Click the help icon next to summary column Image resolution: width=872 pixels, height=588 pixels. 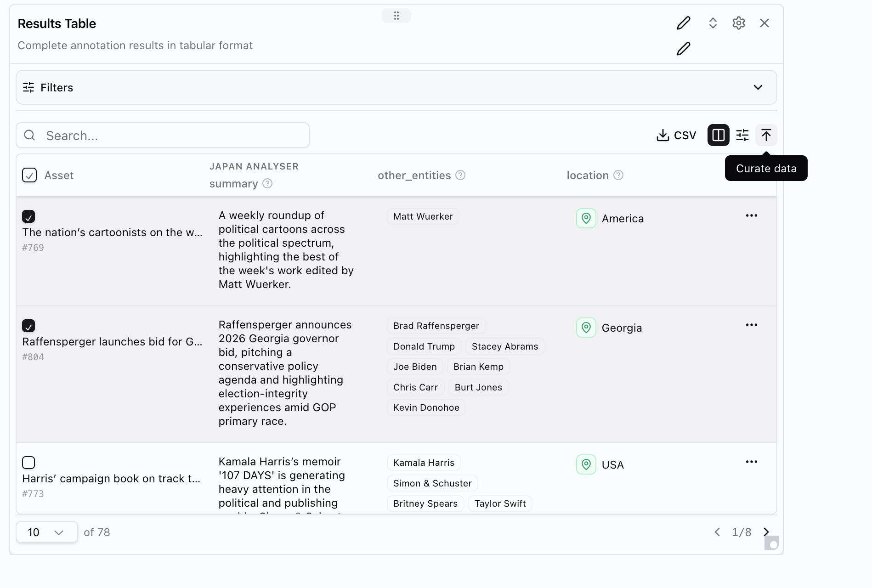pos(267,184)
